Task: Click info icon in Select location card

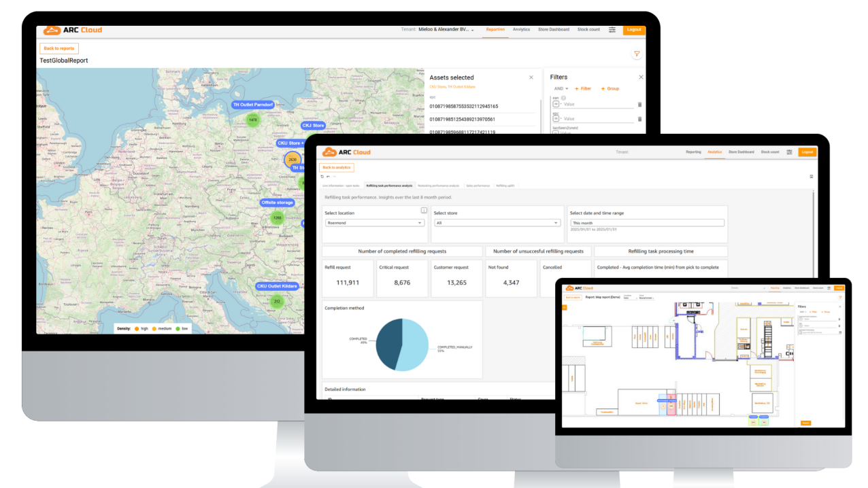Action: point(424,211)
